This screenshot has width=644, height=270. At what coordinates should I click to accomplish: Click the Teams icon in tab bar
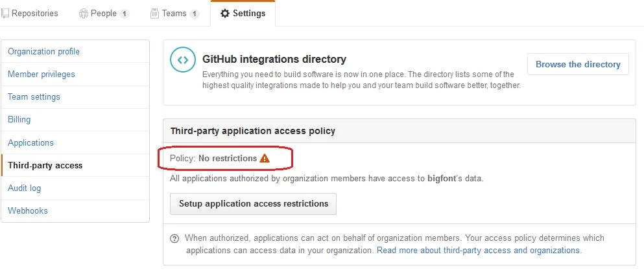[x=154, y=13]
